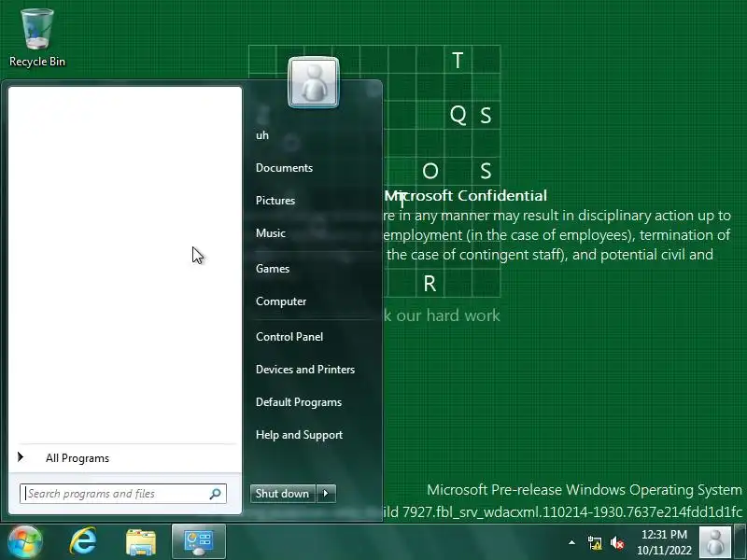Click the user tile on taskbar

pyautogui.click(x=715, y=542)
